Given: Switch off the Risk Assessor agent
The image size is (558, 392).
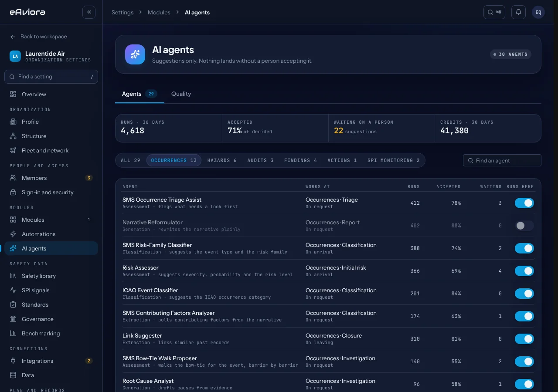Looking at the screenshot, I should pyautogui.click(x=524, y=271).
